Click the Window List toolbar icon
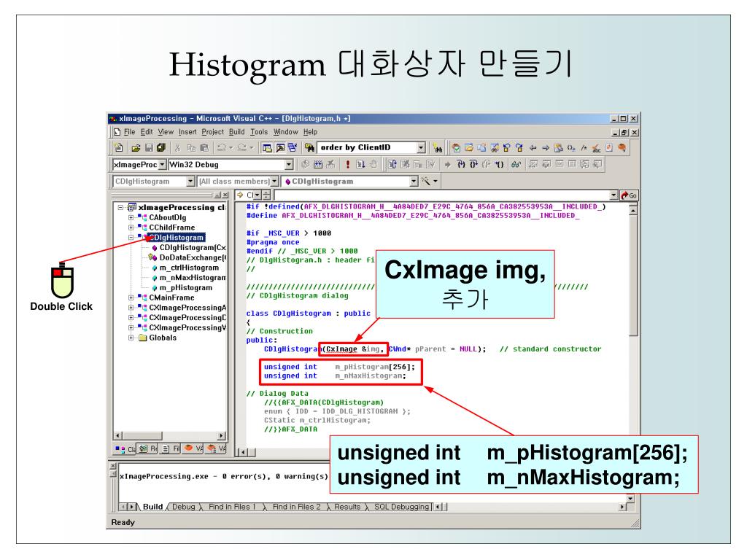The image size is (747, 560). click(293, 148)
